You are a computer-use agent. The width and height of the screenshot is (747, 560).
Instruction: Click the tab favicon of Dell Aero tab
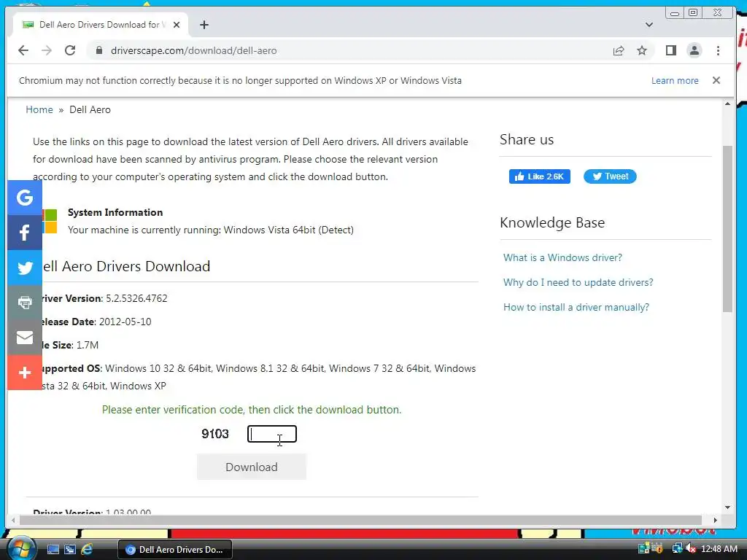pyautogui.click(x=28, y=25)
